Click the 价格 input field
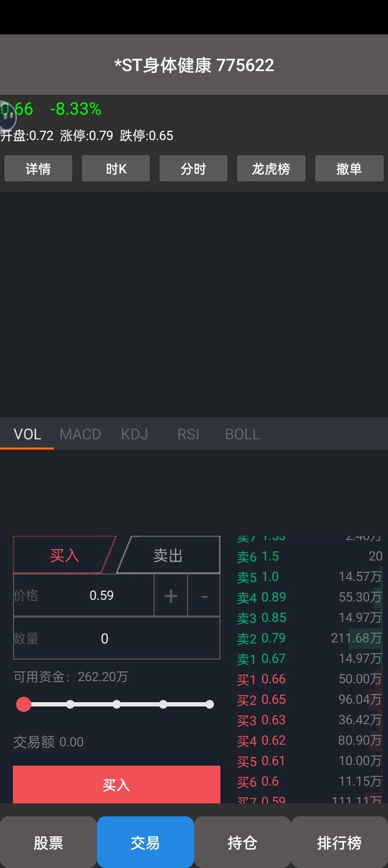This screenshot has height=868, width=388. (x=84, y=596)
